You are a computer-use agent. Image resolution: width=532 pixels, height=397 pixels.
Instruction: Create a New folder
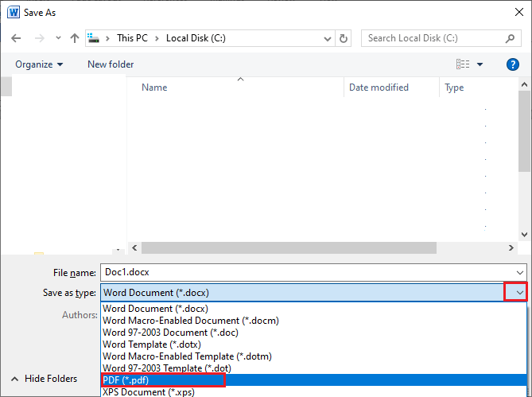pyautogui.click(x=111, y=64)
